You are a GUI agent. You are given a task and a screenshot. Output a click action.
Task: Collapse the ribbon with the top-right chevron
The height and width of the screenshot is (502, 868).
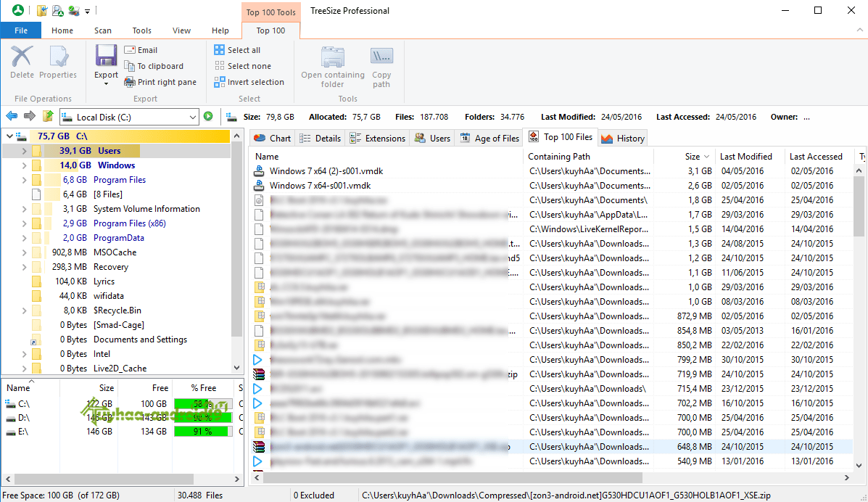(860, 30)
